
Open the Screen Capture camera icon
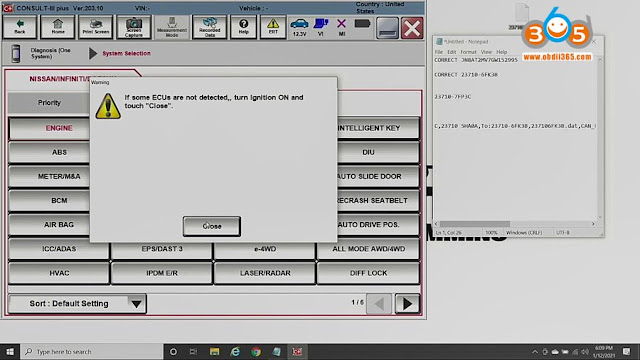[x=133, y=27]
